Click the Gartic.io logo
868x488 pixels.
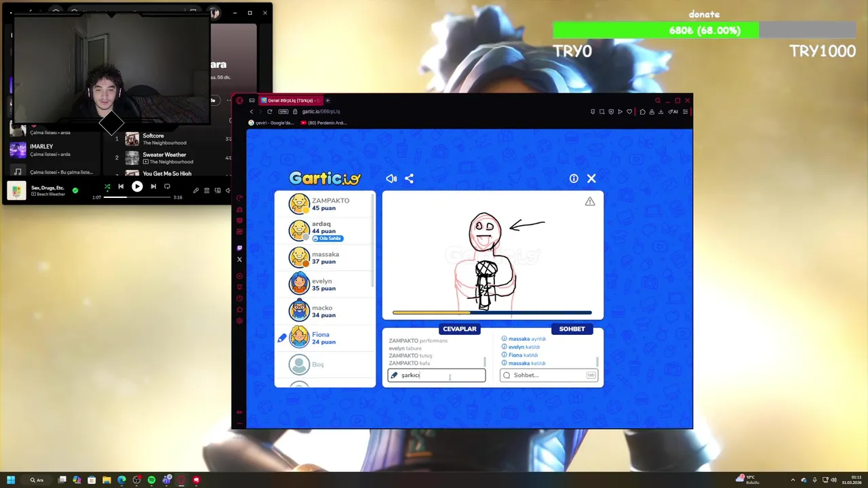tap(325, 178)
